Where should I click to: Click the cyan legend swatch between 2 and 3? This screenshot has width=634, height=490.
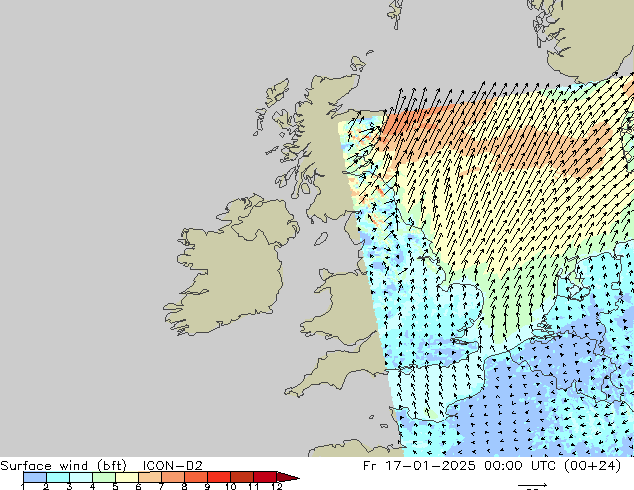coord(58,477)
